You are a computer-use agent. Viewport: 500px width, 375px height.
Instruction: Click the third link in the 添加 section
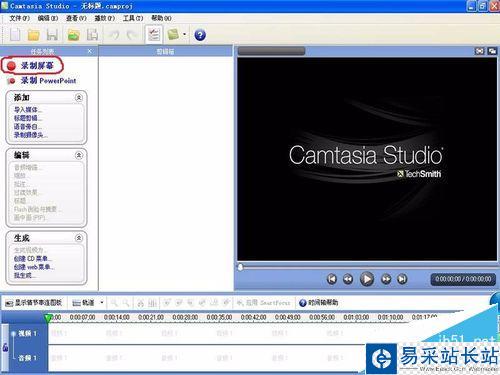[x=28, y=127]
